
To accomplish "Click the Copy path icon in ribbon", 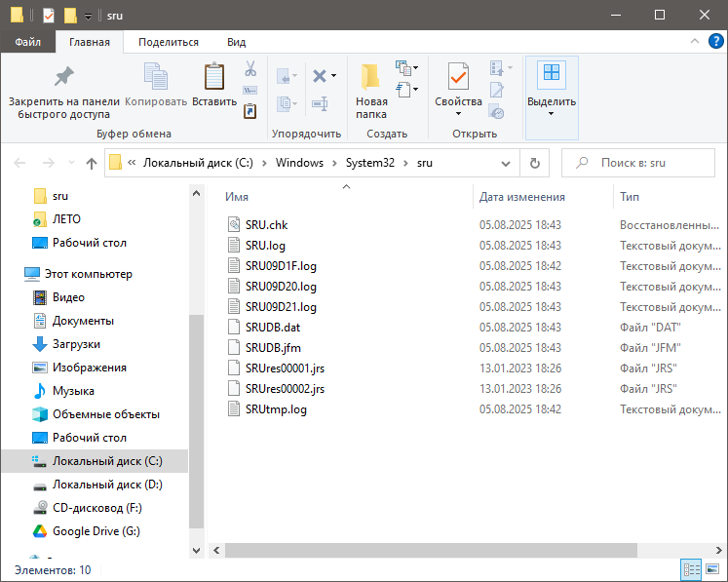I will point(250,90).
